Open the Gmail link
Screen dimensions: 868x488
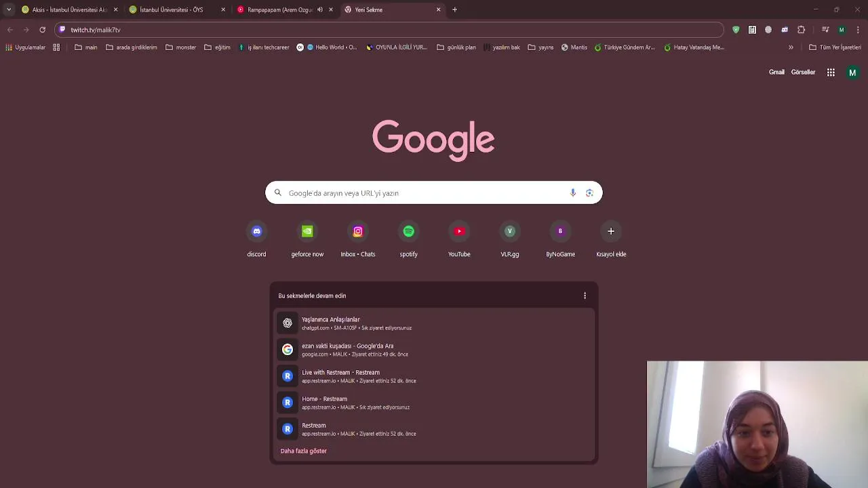pyautogui.click(x=776, y=73)
